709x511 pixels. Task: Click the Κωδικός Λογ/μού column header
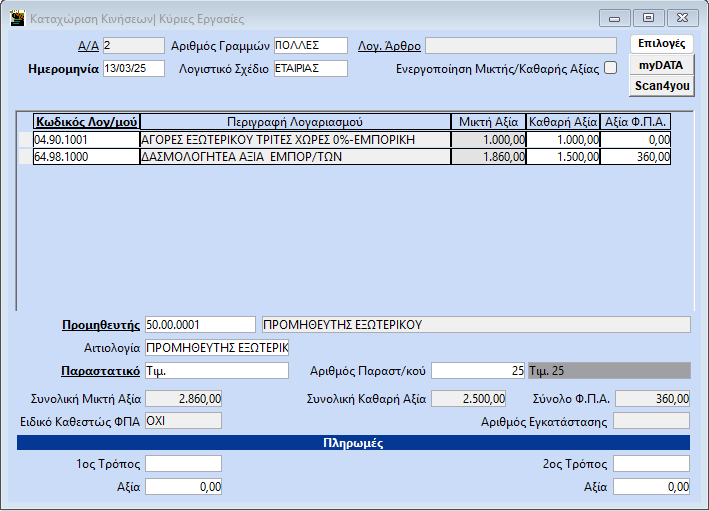[86, 122]
